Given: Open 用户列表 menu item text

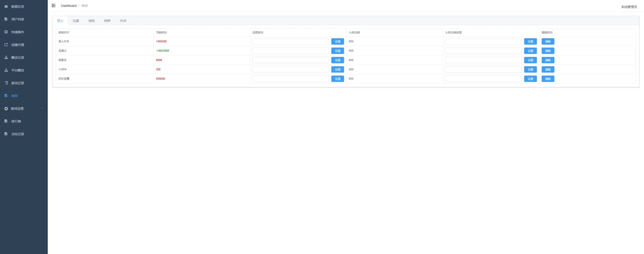Looking at the screenshot, I should pos(18,19).
